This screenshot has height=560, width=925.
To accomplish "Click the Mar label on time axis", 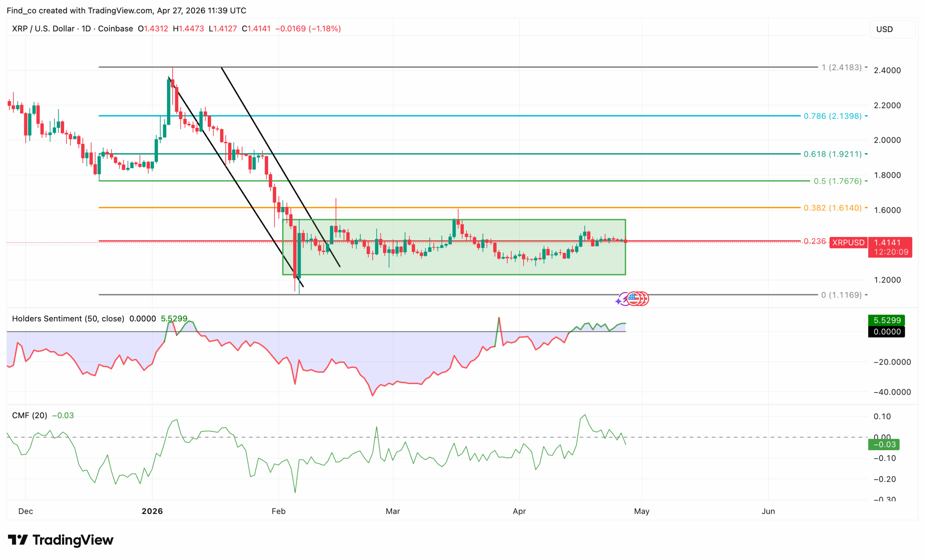I will [x=393, y=511].
